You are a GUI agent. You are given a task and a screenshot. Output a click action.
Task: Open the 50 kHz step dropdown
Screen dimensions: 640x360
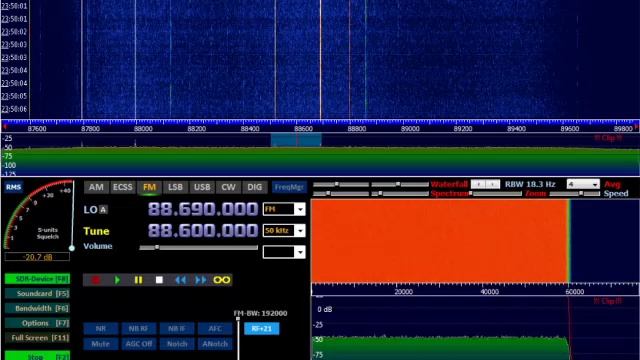pyautogui.click(x=284, y=231)
